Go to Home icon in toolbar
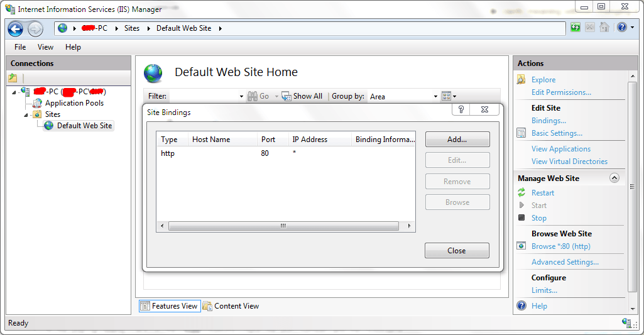The image size is (644, 335). [x=604, y=28]
